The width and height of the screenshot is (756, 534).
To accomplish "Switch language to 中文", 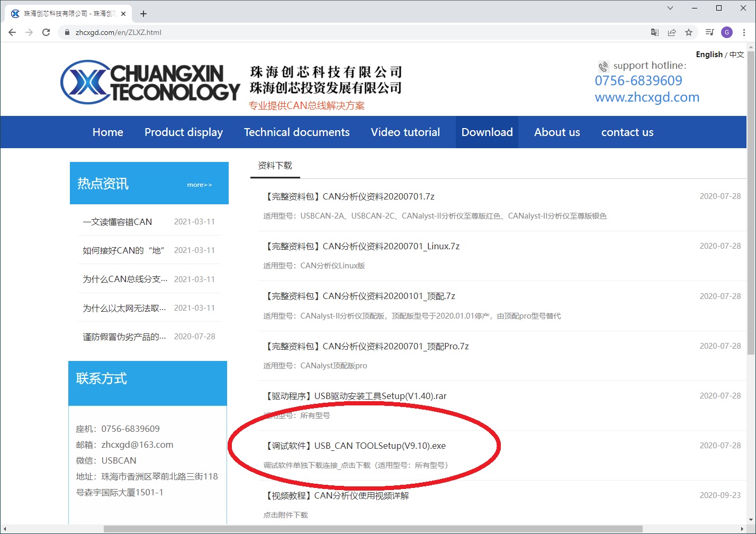I will [737, 55].
